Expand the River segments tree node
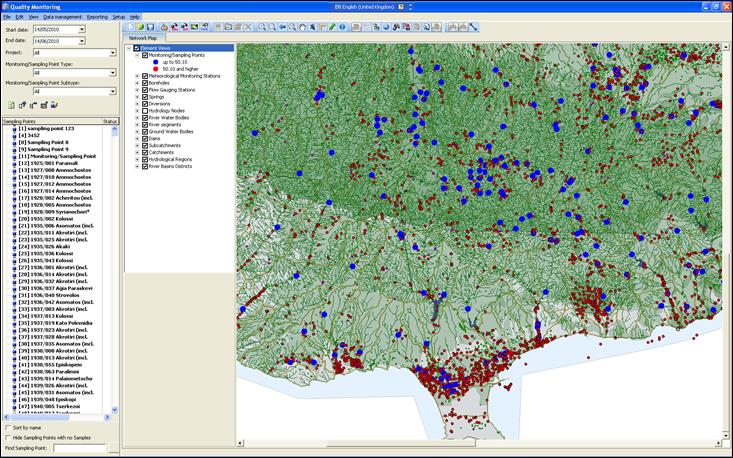The image size is (733, 458). pyautogui.click(x=138, y=124)
